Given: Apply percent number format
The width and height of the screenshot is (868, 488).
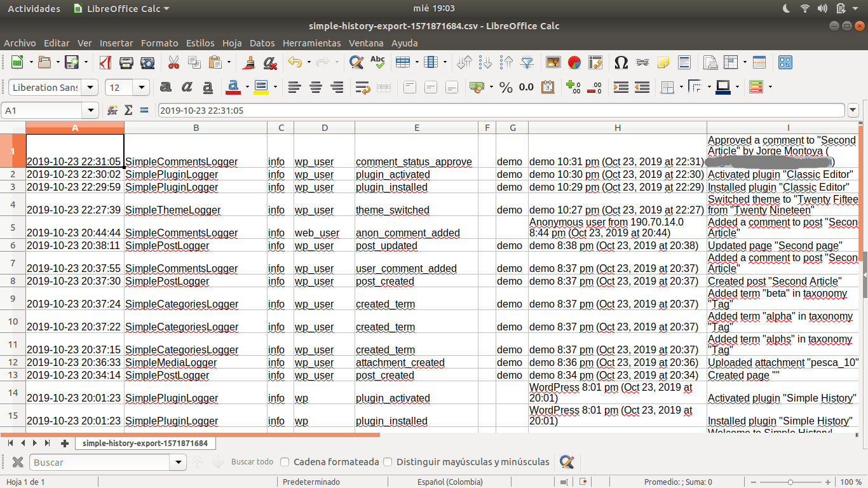Looking at the screenshot, I should (x=506, y=87).
